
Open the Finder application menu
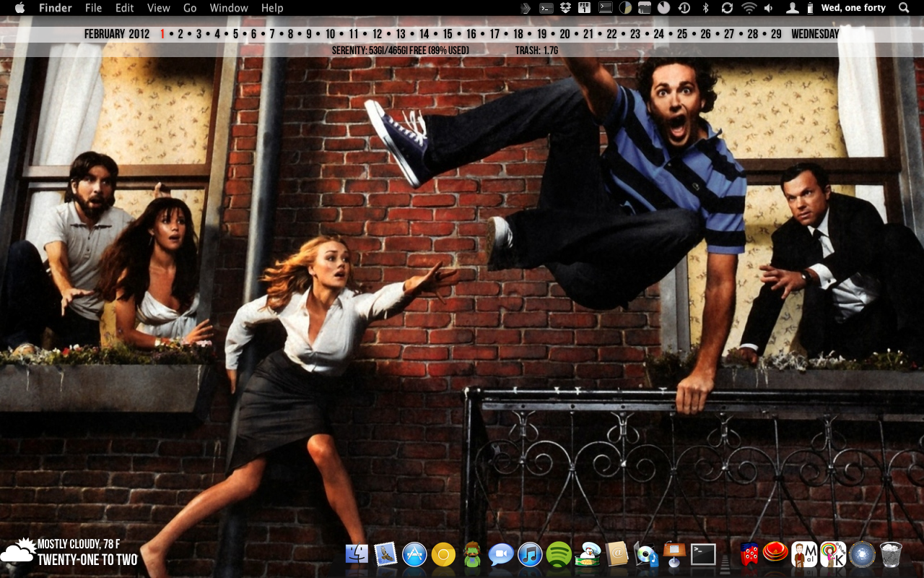[56, 8]
